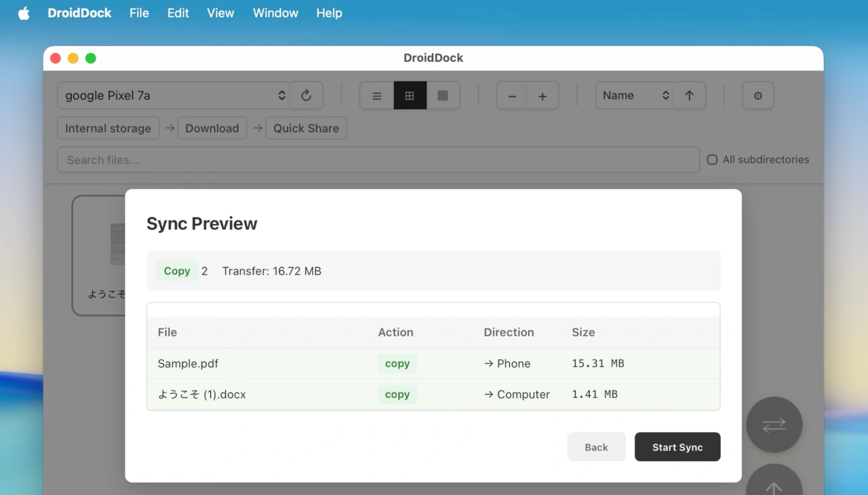This screenshot has height=495, width=868.
Task: Enable the All subdirectories checkbox
Action: pyautogui.click(x=712, y=160)
